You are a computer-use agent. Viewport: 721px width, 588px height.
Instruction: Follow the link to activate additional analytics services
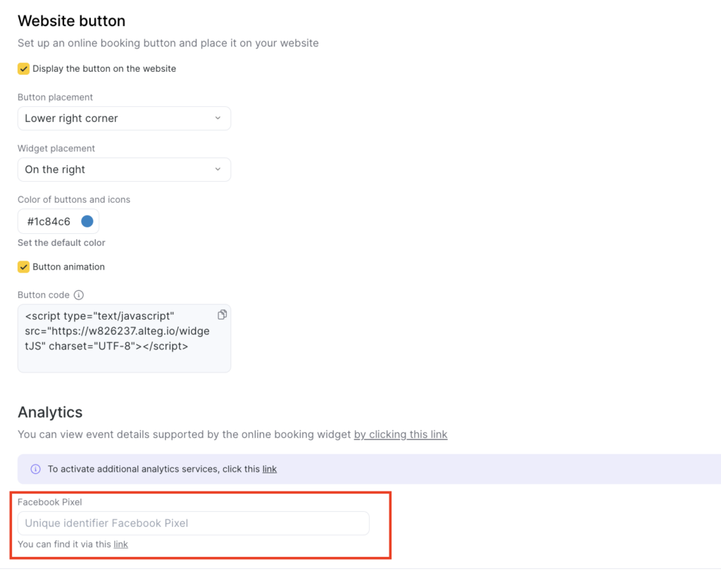coord(270,469)
